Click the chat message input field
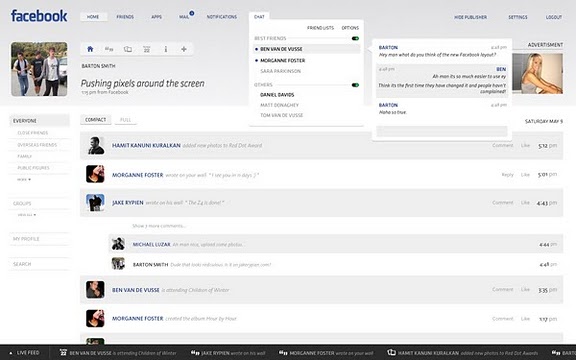Viewport: 576px width, 360px height. [x=442, y=131]
